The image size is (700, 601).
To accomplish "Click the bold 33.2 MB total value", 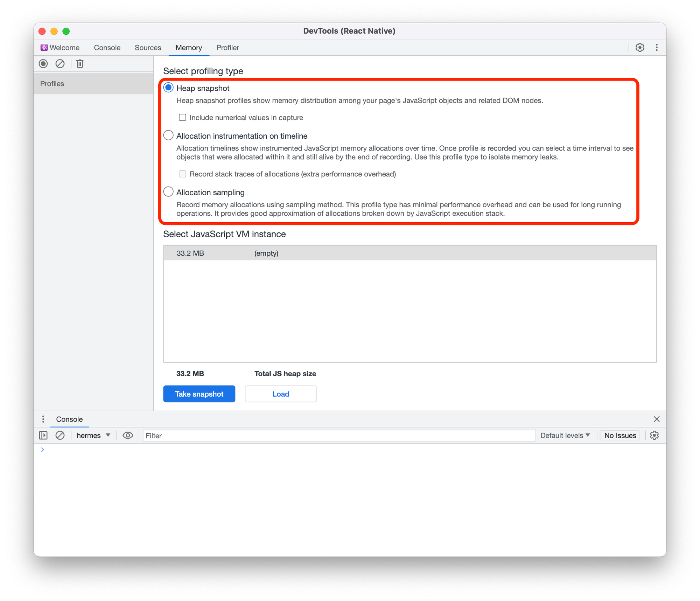I will point(190,373).
